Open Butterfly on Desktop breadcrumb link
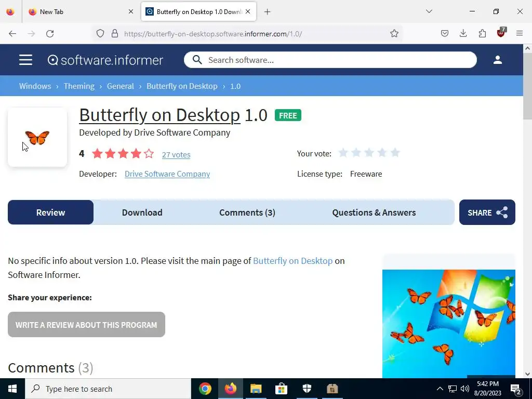The height and width of the screenshot is (399, 532). (x=182, y=86)
